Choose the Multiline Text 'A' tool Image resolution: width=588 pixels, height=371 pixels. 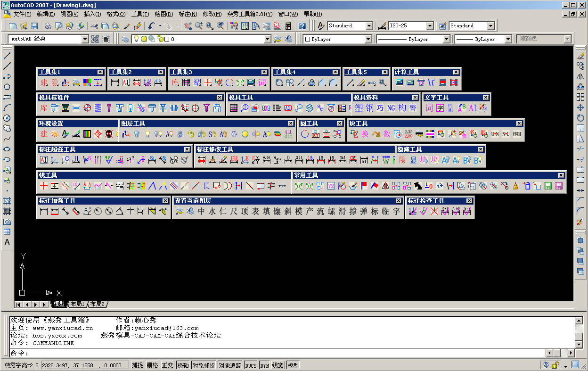[x=7, y=242]
